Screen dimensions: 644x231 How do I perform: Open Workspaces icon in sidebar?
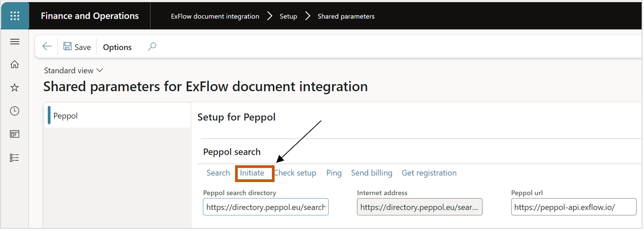pyautogui.click(x=14, y=134)
